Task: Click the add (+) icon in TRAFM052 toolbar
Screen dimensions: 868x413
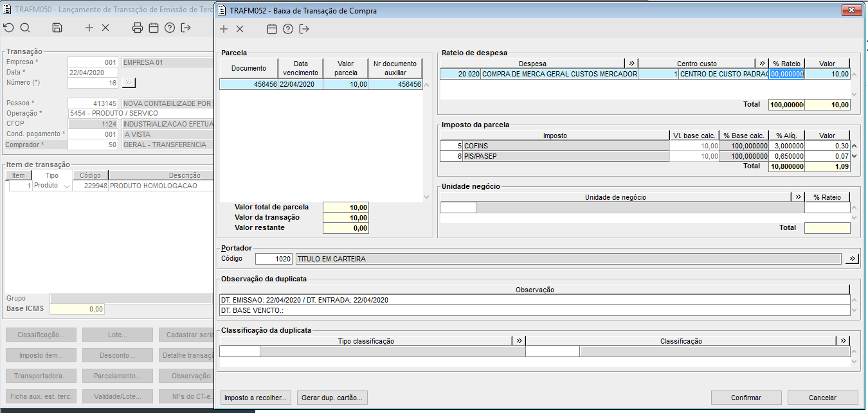Action: point(224,29)
